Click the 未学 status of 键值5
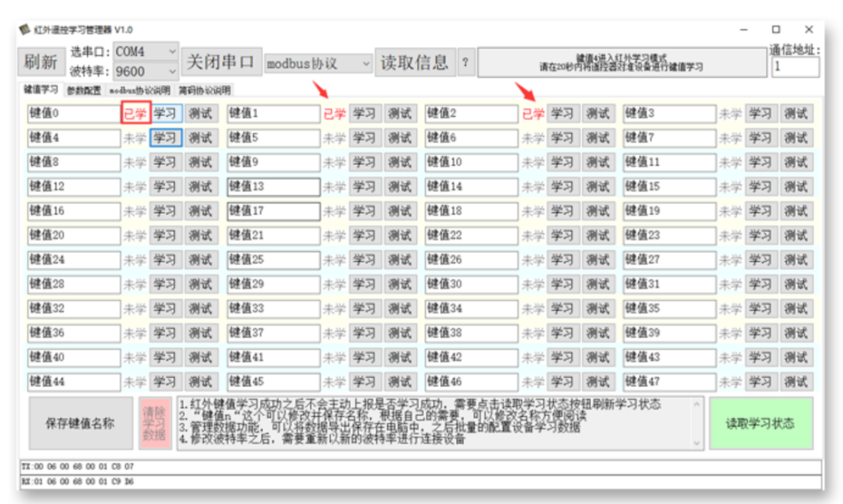This screenshot has width=843, height=504. point(334,138)
